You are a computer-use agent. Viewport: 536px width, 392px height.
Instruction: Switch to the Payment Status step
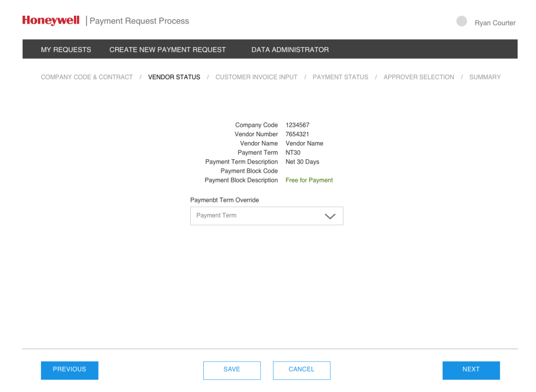(340, 77)
